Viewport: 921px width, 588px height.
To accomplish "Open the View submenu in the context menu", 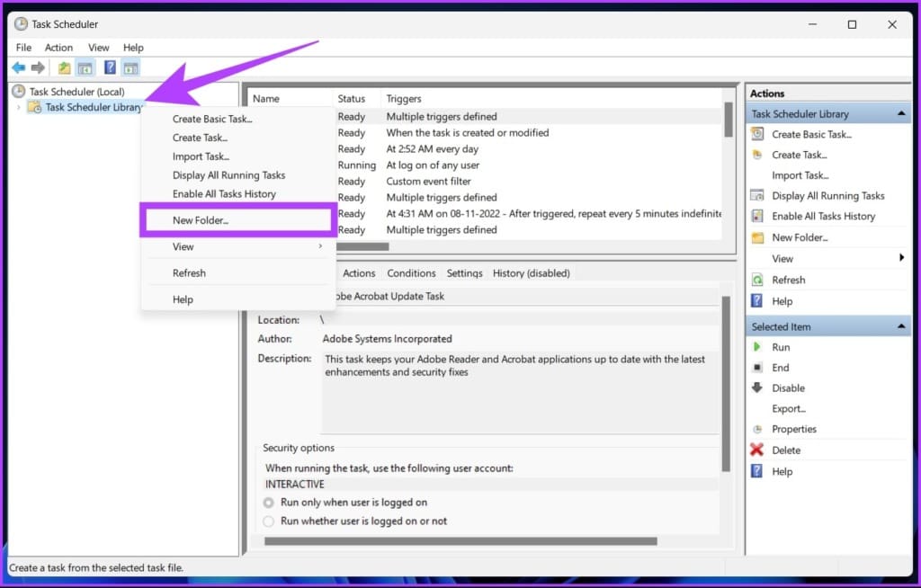I will pos(237,246).
